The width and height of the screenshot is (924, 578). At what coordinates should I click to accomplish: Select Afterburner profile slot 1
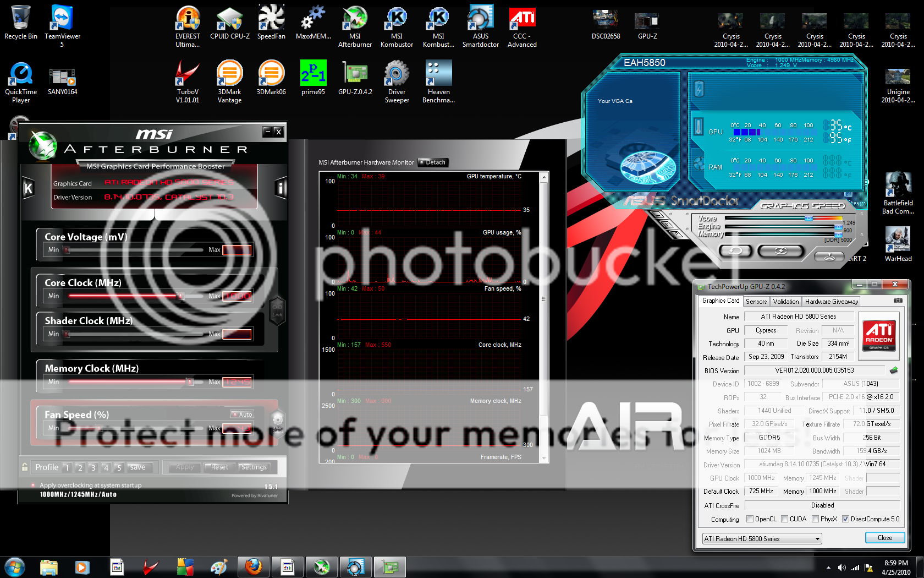tap(67, 467)
